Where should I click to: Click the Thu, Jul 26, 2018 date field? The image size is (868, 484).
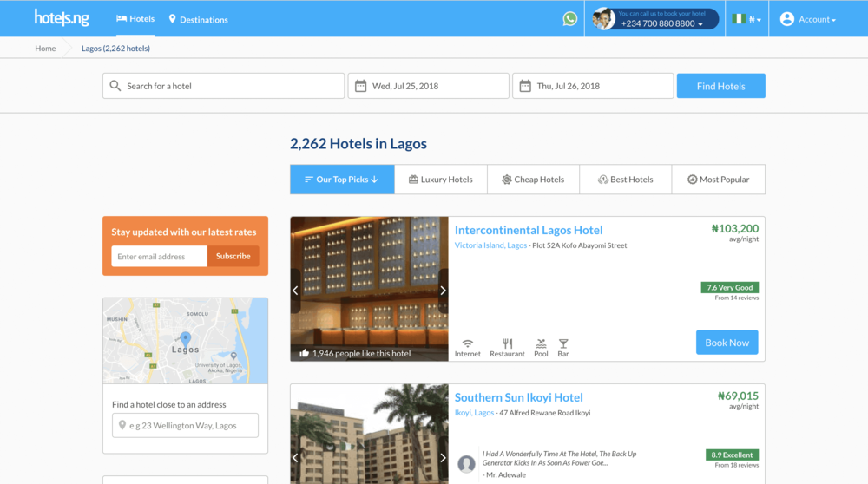[x=593, y=86]
